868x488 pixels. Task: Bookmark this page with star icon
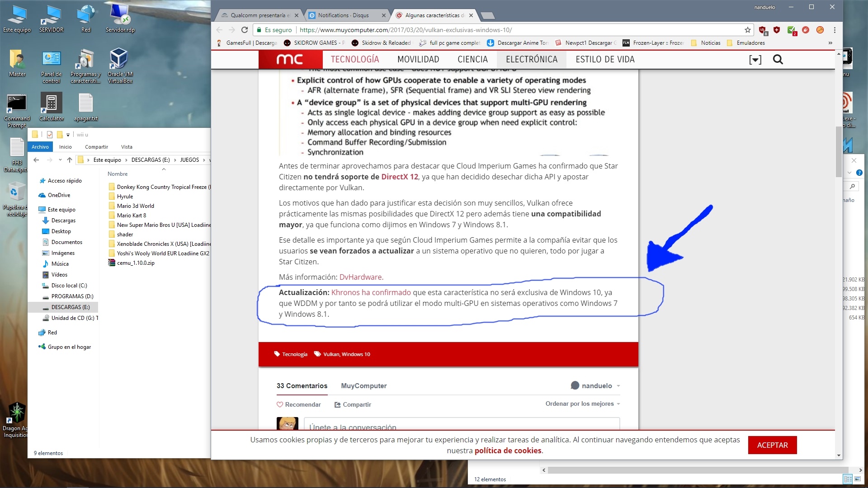[748, 30]
